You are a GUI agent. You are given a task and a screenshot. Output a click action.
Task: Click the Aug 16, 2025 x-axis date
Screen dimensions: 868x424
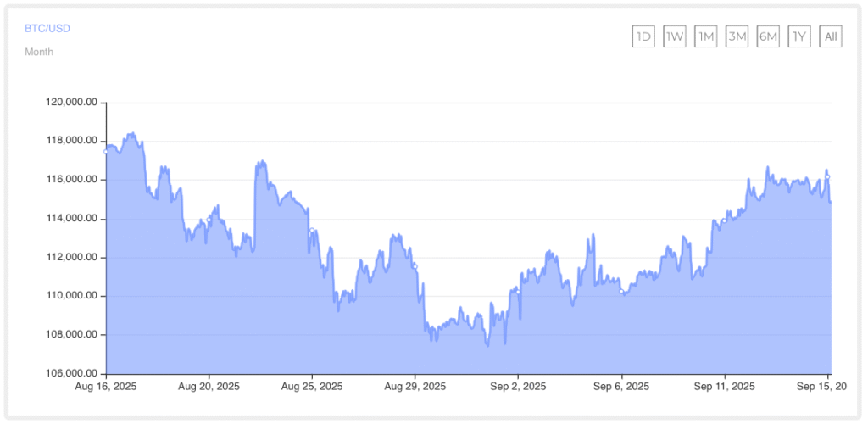pyautogui.click(x=106, y=386)
